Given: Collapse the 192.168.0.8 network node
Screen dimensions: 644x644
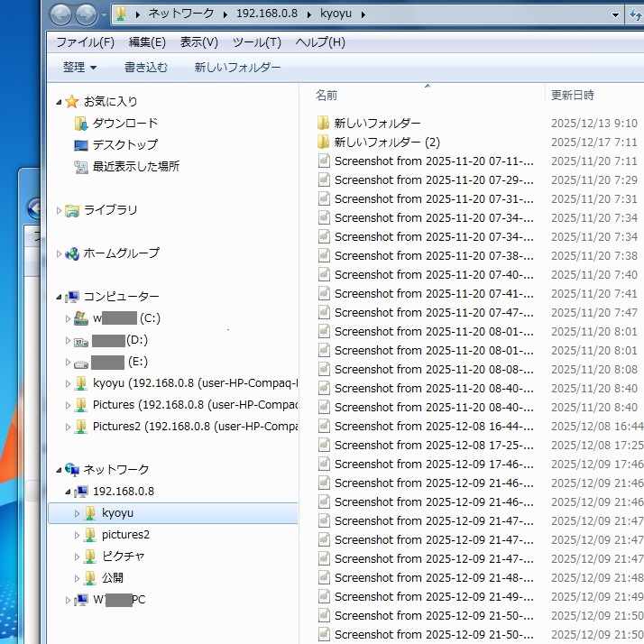Looking at the screenshot, I should (x=69, y=492).
